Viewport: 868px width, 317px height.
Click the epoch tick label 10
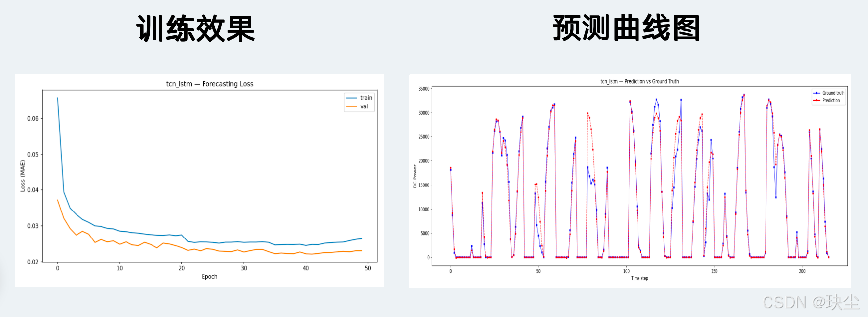point(120,268)
